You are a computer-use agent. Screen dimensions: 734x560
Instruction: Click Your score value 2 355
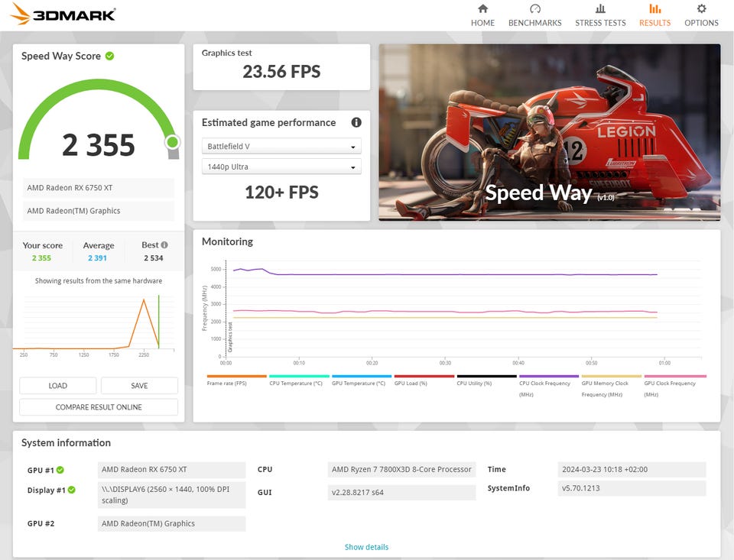(41, 257)
